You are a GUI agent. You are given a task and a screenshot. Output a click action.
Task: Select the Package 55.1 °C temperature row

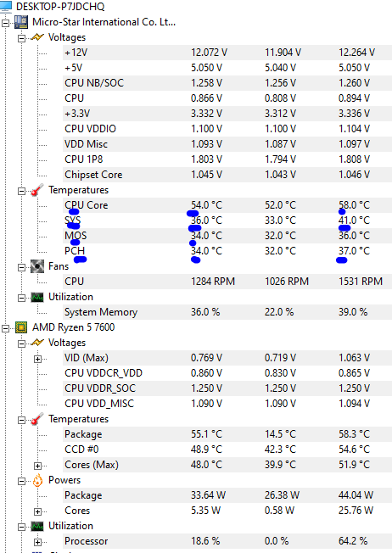pos(227,434)
